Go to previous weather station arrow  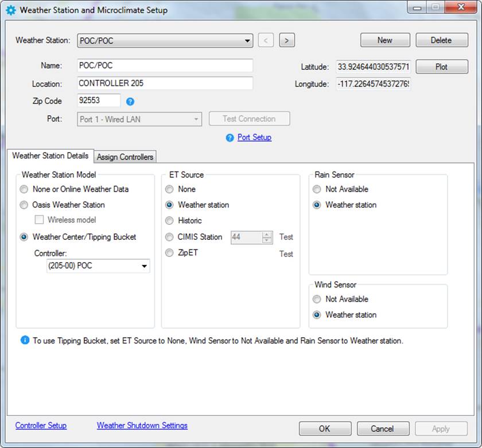tap(266, 40)
